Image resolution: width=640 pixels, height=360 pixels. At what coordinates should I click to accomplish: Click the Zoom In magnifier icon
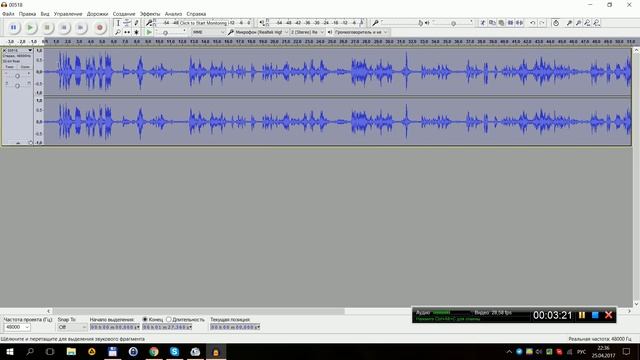pos(569,23)
